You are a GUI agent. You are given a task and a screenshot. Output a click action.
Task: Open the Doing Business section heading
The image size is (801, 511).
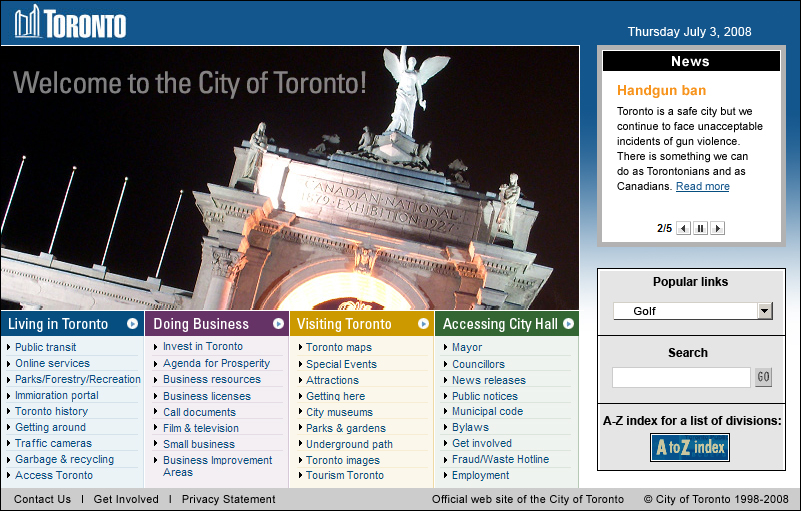click(x=201, y=324)
